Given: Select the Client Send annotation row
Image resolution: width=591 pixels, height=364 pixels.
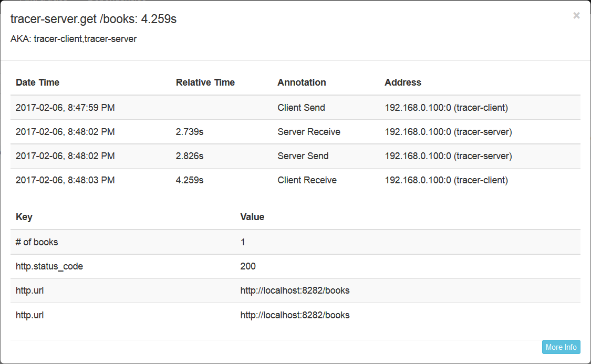Looking at the screenshot, I should click(301, 107).
